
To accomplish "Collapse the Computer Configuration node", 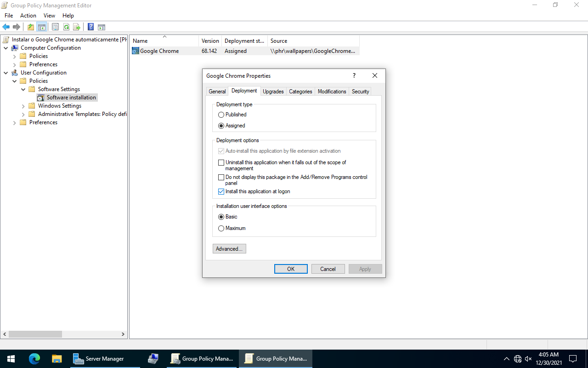I will [6, 48].
